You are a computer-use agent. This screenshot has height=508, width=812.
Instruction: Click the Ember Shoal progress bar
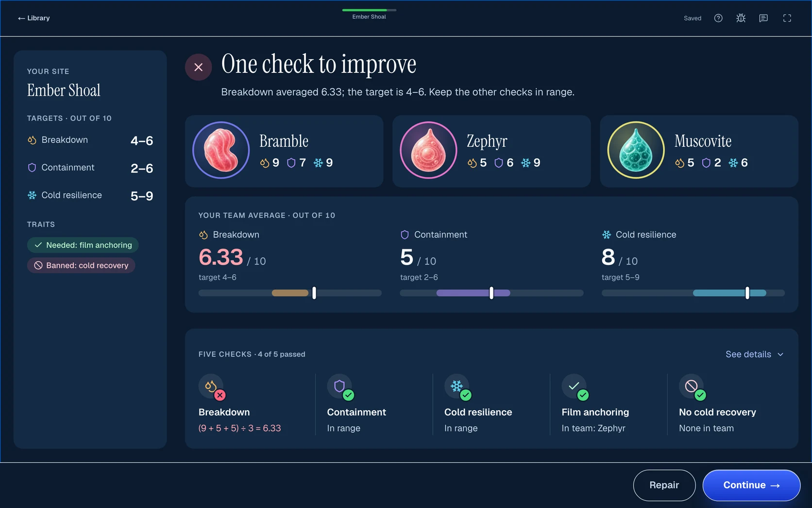point(369,10)
